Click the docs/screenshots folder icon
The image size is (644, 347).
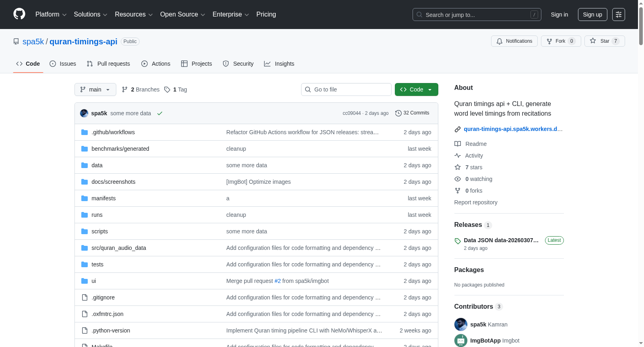point(85,182)
